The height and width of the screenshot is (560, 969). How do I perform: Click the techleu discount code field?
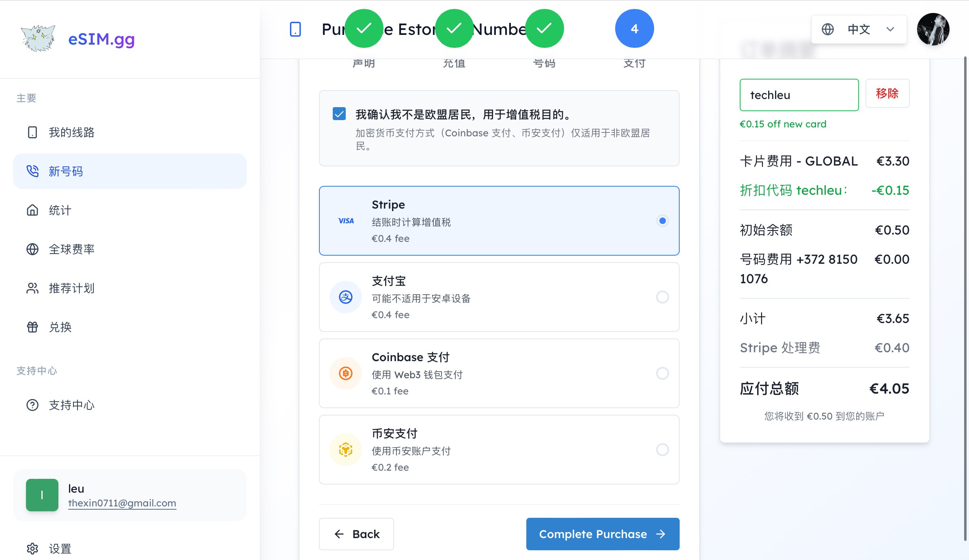799,95
